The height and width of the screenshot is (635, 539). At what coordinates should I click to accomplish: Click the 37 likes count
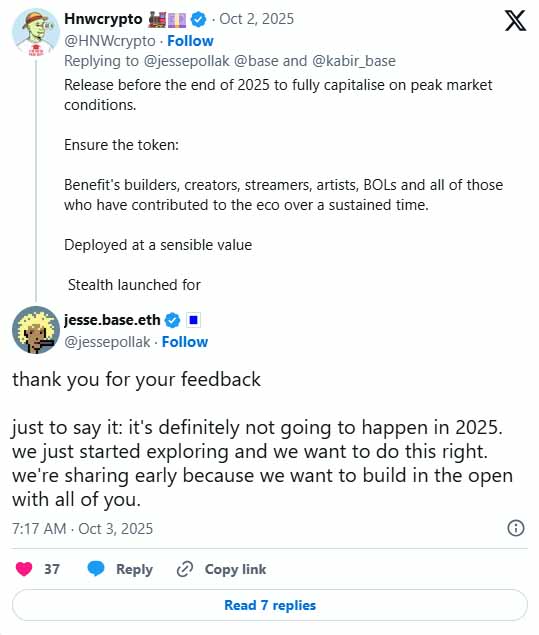coord(51,569)
